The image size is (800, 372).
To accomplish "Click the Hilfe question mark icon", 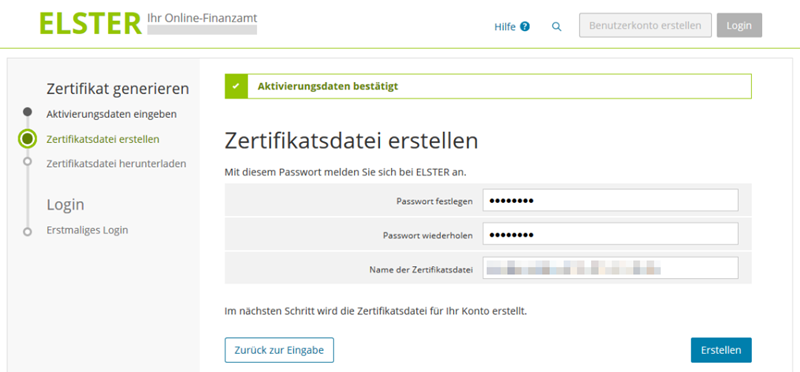I will [525, 27].
